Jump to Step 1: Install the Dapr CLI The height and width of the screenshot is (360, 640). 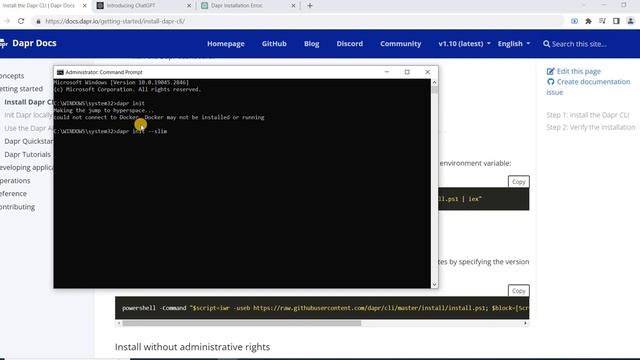587,115
